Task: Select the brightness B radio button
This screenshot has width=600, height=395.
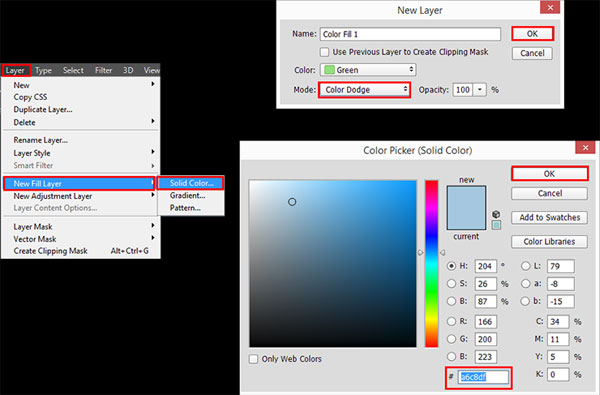Action: pos(452,301)
